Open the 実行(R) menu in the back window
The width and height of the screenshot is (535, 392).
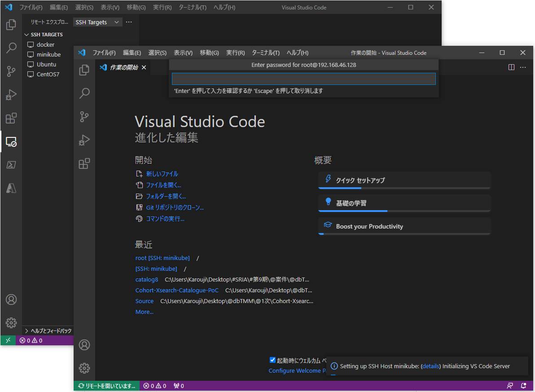click(x=162, y=8)
